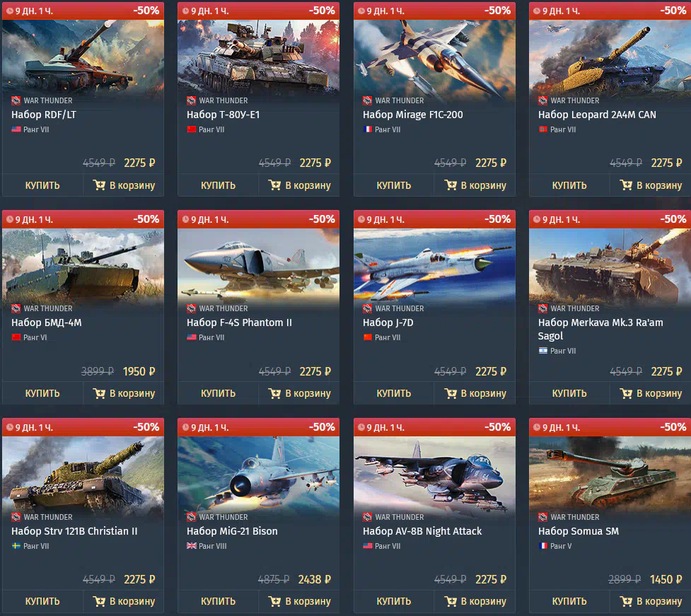Click clock timer icon on Leopard 2A4M CAN card
The height and width of the screenshot is (616, 691).
(x=536, y=11)
